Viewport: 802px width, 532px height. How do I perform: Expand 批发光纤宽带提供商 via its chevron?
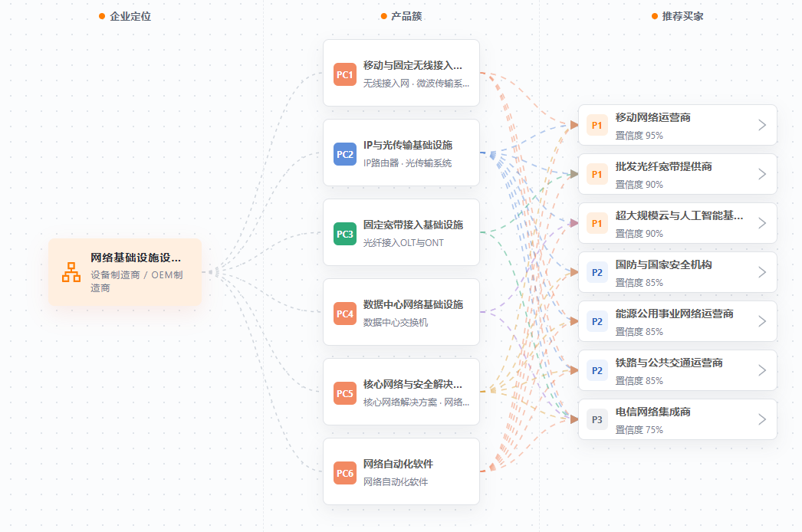pos(762,175)
